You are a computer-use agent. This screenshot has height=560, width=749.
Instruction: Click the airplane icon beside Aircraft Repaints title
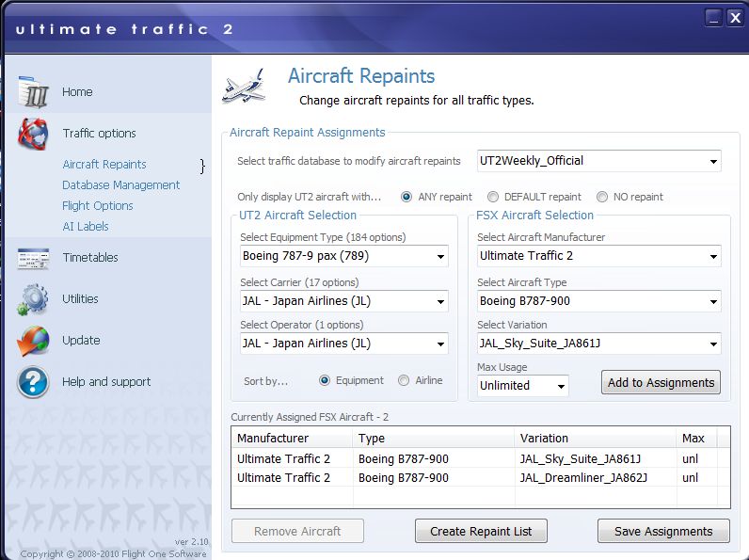[245, 86]
